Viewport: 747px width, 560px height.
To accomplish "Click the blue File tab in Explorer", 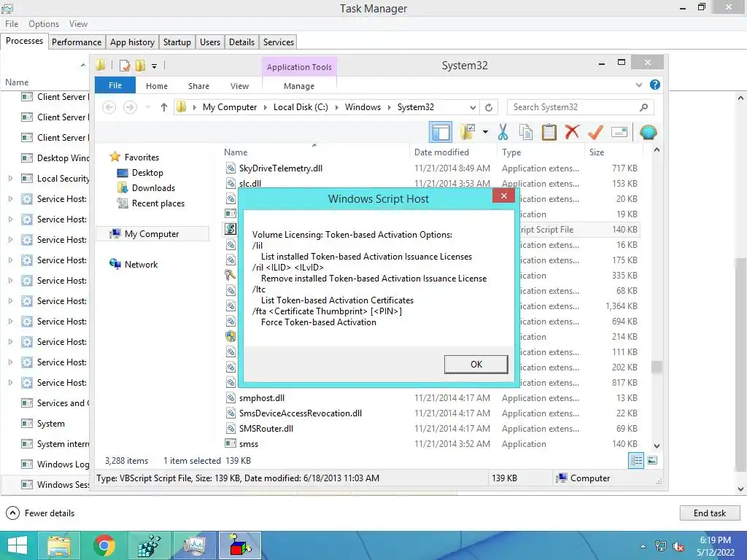I will pyautogui.click(x=115, y=85).
